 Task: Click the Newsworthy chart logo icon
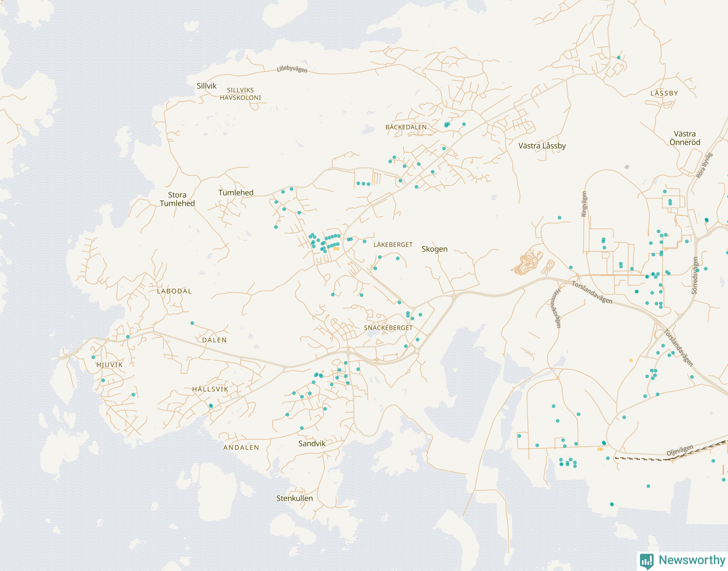coord(647,561)
